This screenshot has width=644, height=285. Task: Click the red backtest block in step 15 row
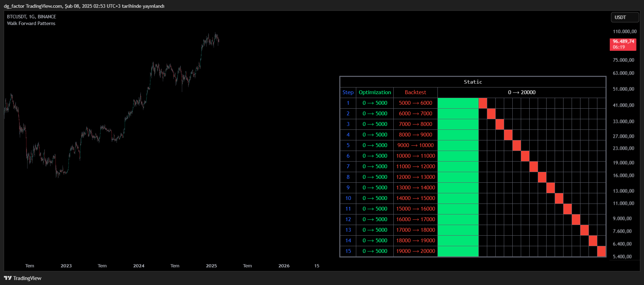[602, 251]
